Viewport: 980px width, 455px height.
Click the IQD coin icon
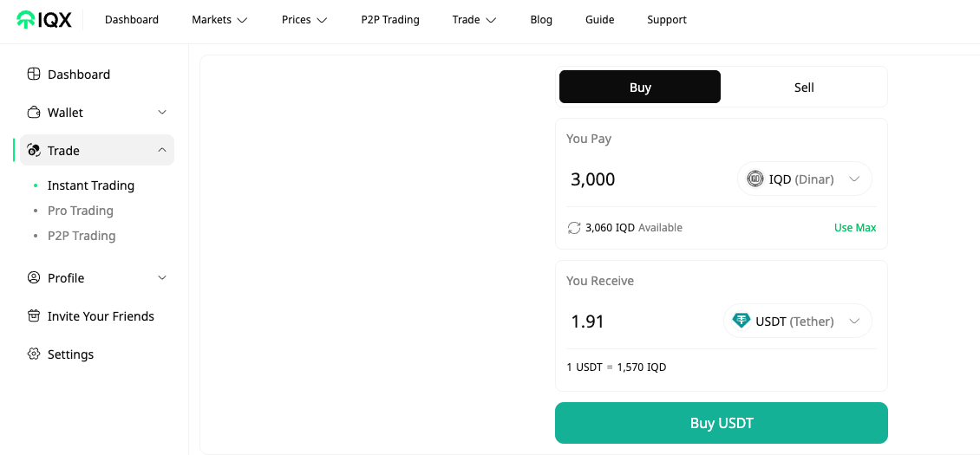pyautogui.click(x=755, y=179)
